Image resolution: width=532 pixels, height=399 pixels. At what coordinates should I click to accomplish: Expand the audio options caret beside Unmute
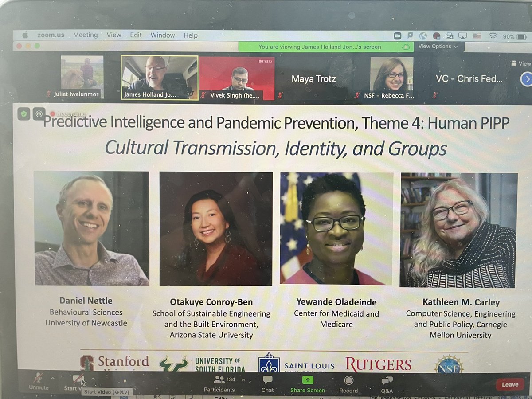coord(53,378)
